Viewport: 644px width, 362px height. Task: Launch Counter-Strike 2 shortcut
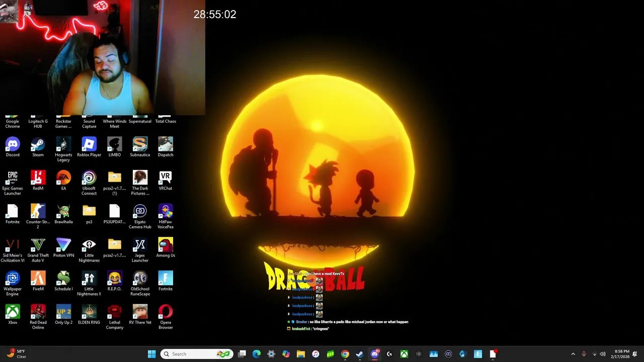(38, 217)
